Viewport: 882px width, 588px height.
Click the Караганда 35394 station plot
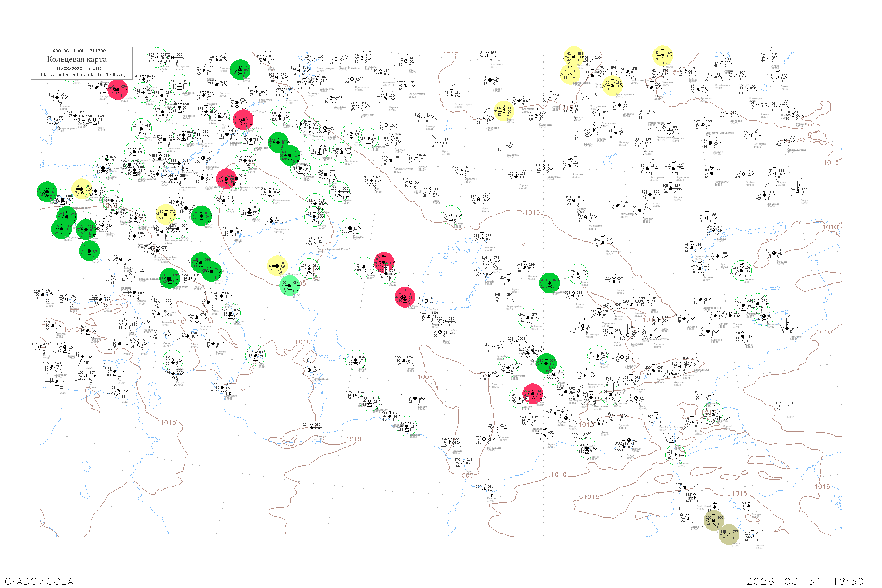click(674, 169)
